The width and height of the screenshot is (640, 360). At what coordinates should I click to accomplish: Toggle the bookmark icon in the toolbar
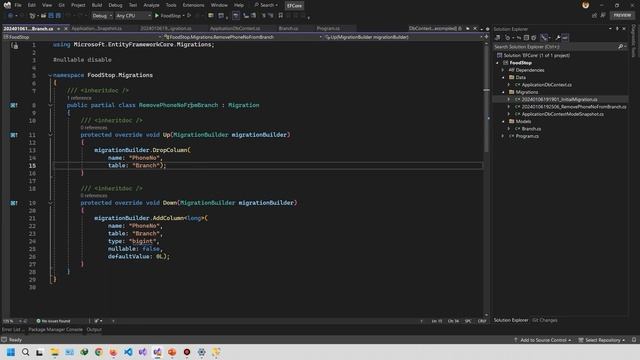click(280, 16)
